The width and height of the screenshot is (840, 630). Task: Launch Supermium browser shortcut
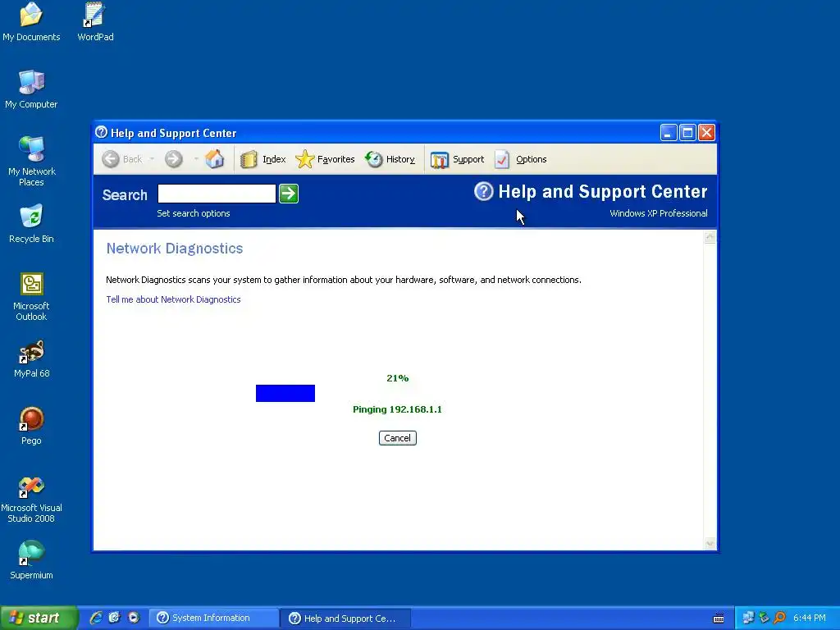(31, 560)
